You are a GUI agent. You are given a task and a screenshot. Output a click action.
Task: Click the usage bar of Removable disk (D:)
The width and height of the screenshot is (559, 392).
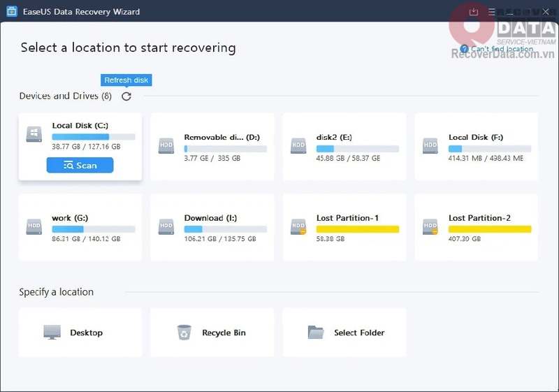tap(225, 149)
